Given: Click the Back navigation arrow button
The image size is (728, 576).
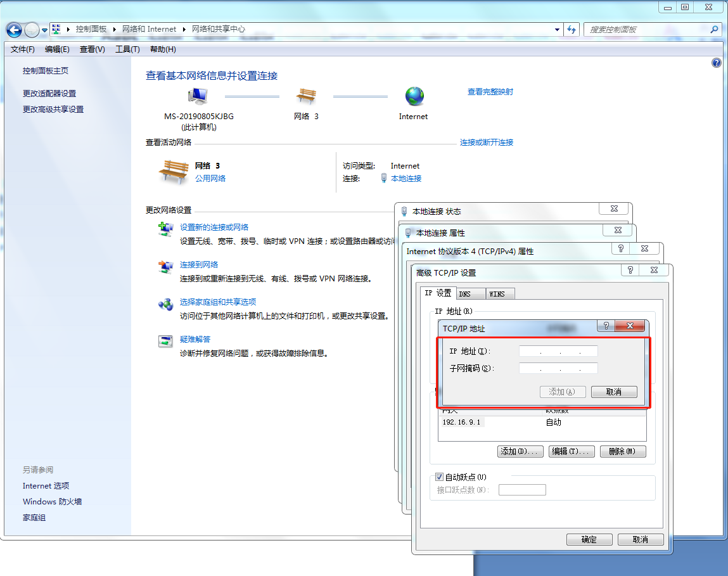Looking at the screenshot, I should (x=14, y=30).
